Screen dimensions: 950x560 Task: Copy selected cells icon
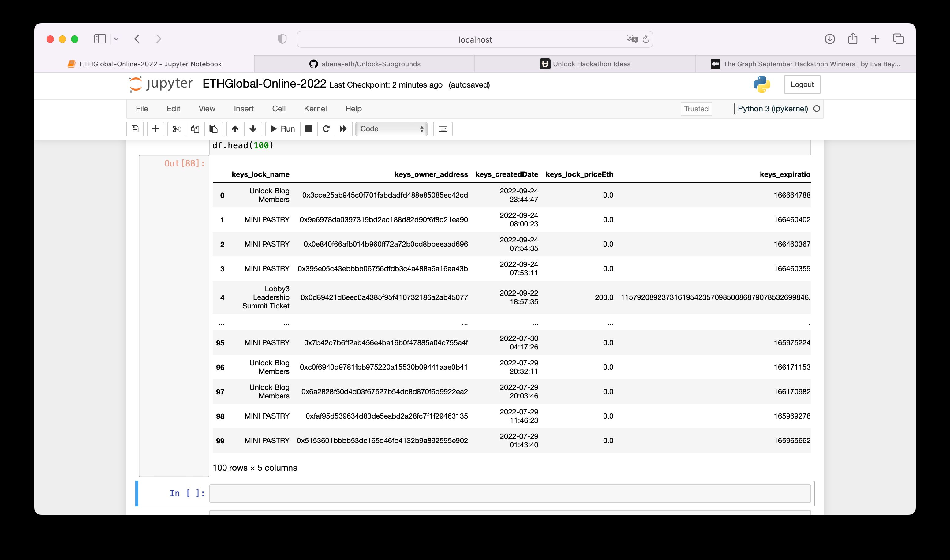point(195,129)
